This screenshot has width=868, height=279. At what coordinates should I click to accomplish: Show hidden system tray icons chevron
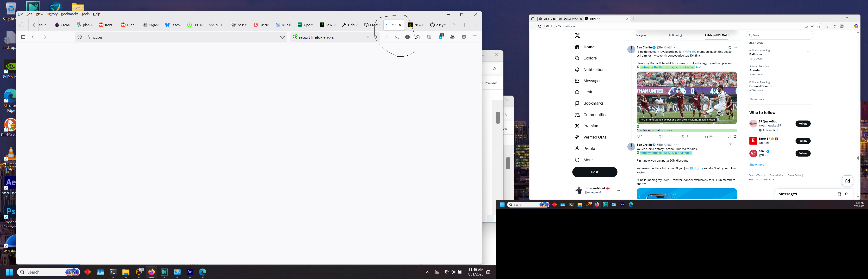click(x=427, y=272)
